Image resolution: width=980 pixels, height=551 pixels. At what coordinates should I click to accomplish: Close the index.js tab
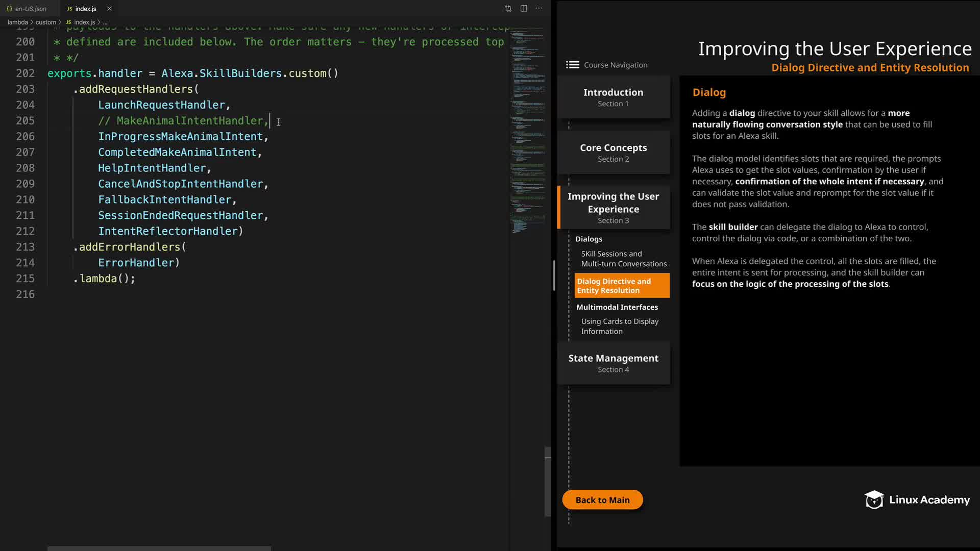coord(109,9)
